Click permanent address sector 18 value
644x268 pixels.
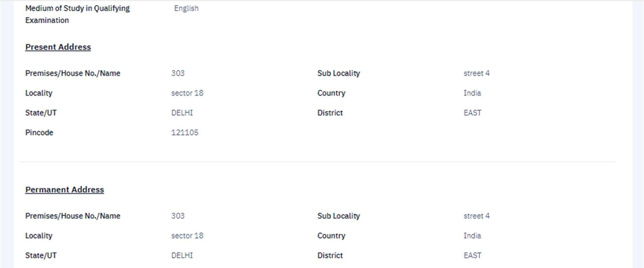point(187,236)
